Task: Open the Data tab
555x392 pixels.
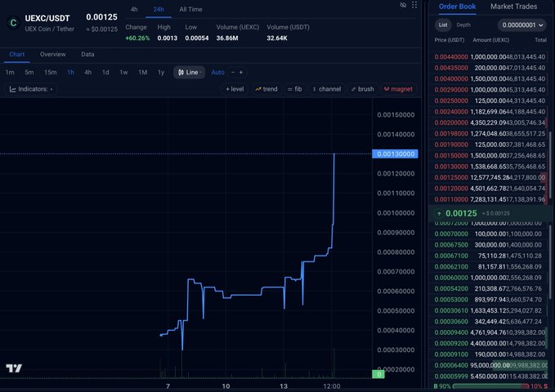Action: 87,54
